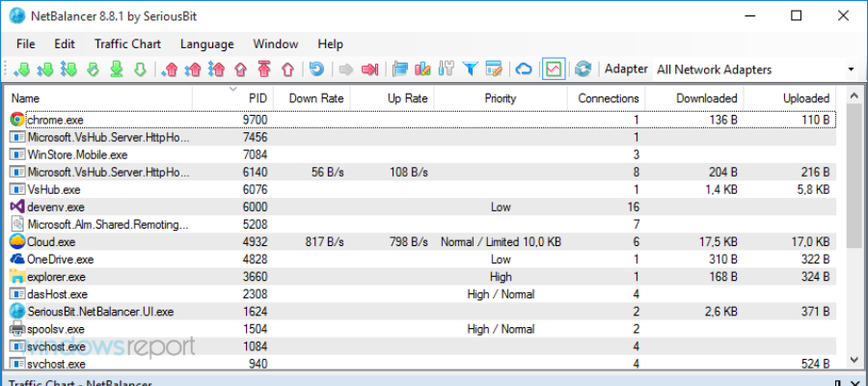
Task: Click the green download arrow with underline bar
Action: pos(117,69)
